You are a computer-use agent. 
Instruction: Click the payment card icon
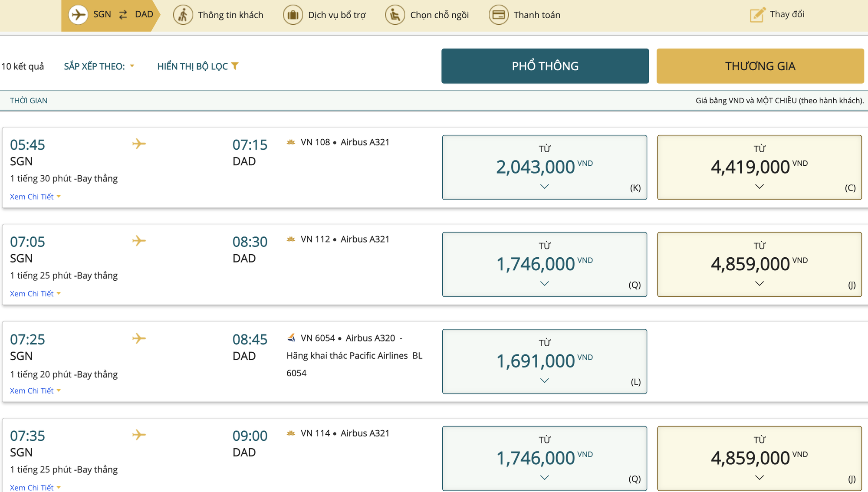499,15
